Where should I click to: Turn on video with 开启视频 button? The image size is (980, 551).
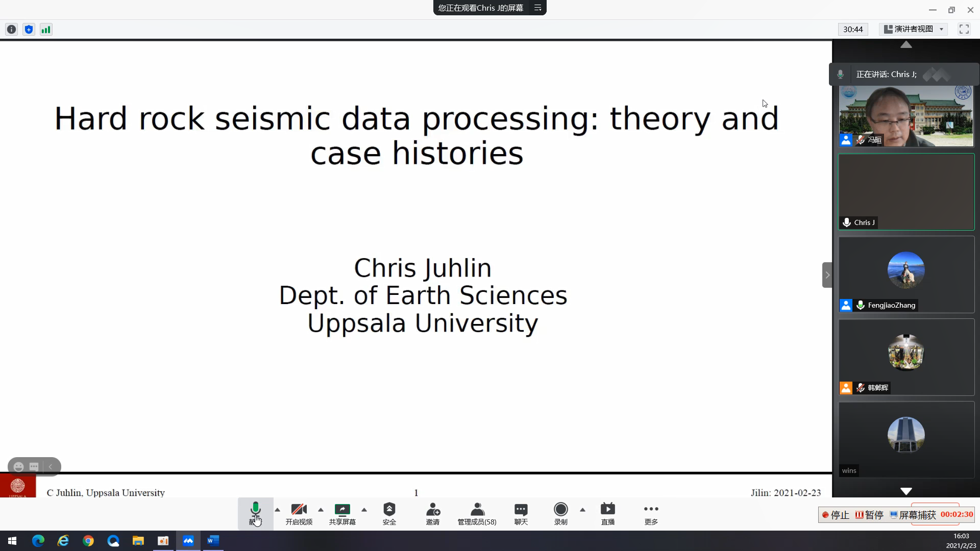[299, 513]
